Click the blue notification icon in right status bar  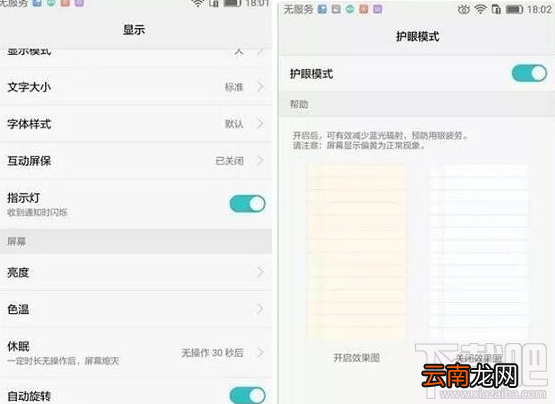pyautogui.click(x=322, y=9)
